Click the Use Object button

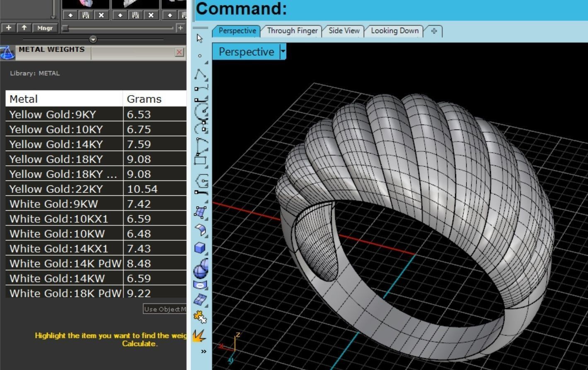[165, 309]
